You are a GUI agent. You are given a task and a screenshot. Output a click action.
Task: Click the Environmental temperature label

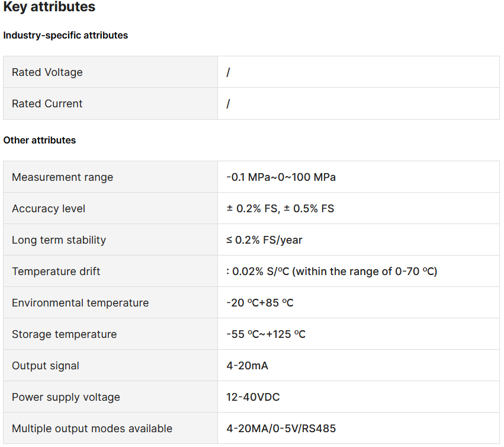click(81, 303)
